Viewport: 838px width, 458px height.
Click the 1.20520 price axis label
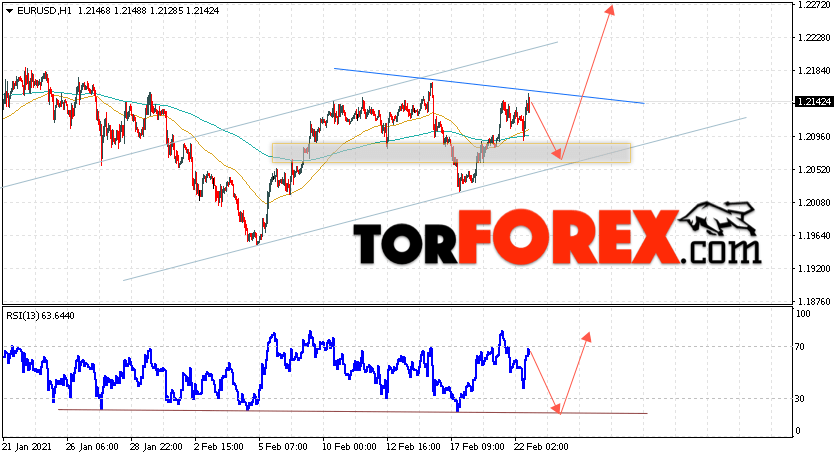[x=814, y=170]
